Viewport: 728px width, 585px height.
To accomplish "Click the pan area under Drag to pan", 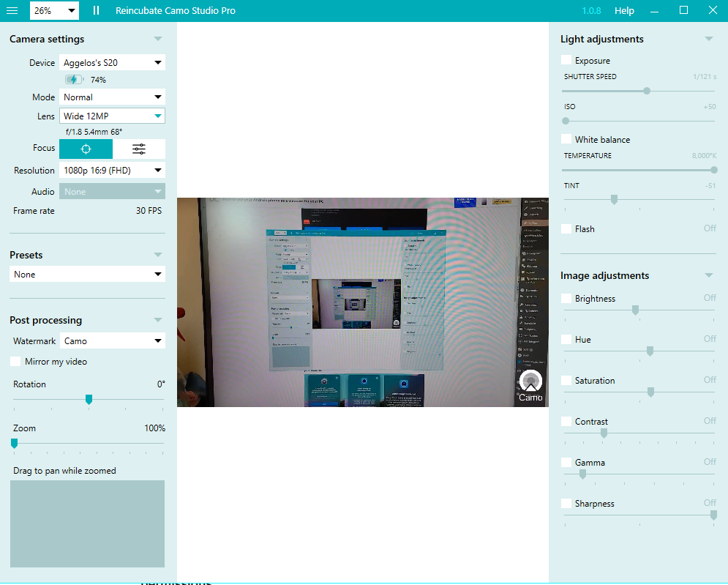I will [x=87, y=523].
